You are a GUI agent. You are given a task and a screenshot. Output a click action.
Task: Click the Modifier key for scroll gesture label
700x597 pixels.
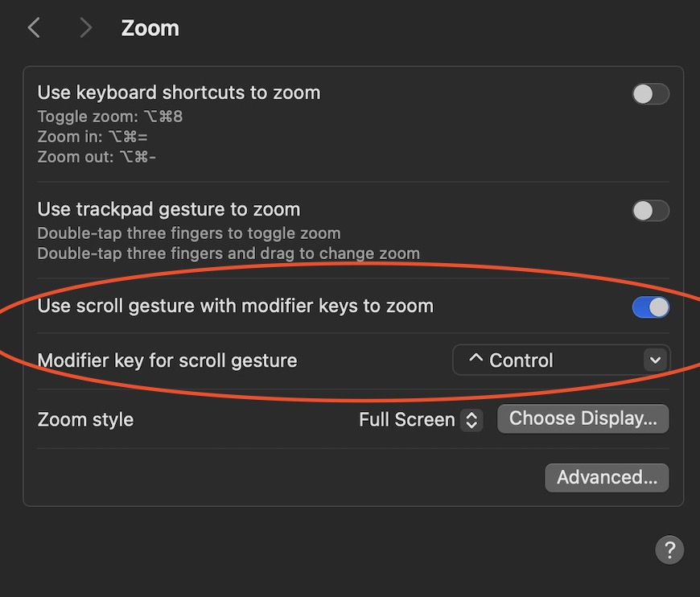pos(167,360)
